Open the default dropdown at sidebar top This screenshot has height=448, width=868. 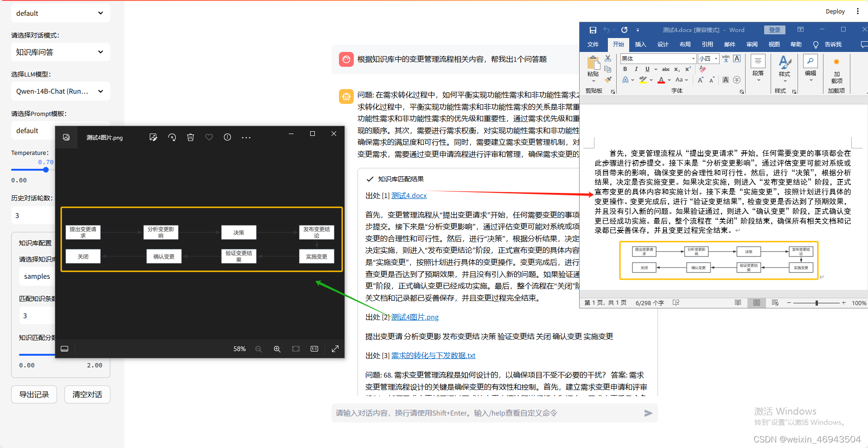point(61,13)
